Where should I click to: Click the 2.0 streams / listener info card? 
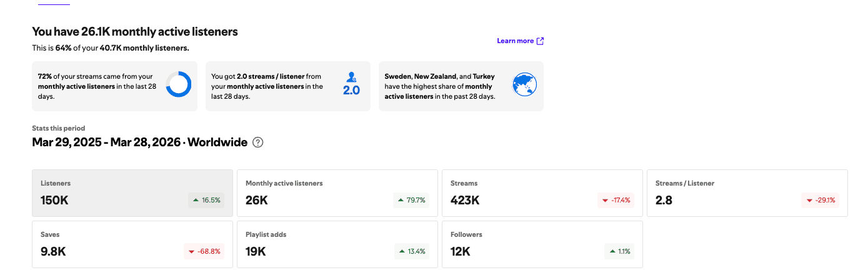point(287,86)
